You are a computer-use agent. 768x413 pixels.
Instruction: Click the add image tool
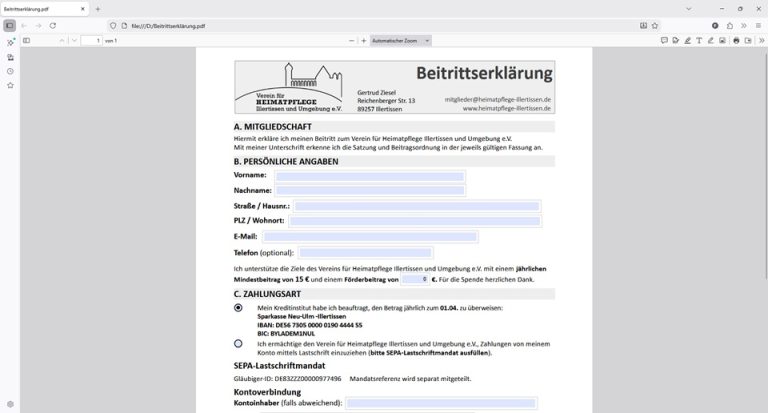tap(722, 41)
